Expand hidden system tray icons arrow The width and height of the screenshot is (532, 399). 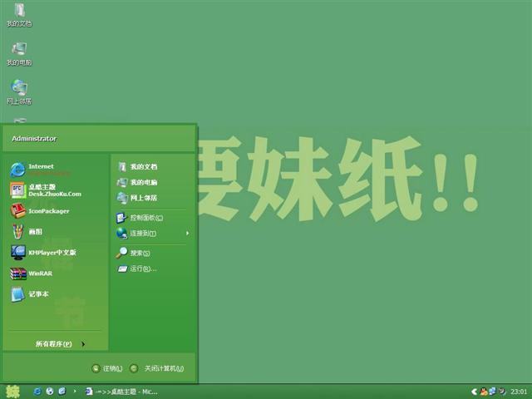coord(474,392)
